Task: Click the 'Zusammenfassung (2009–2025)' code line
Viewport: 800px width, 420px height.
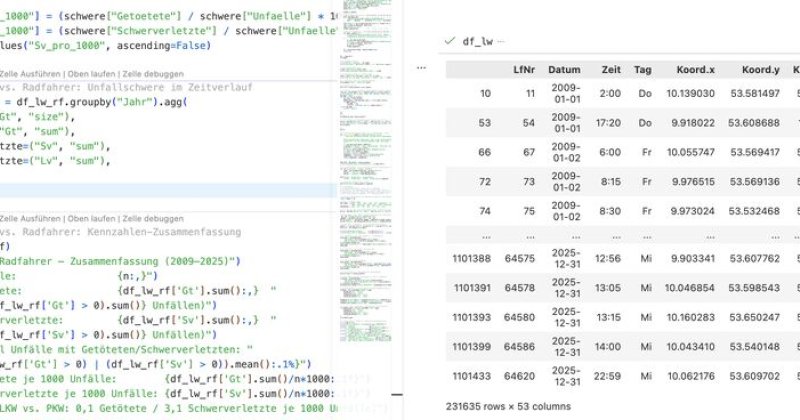Action: [x=120, y=261]
